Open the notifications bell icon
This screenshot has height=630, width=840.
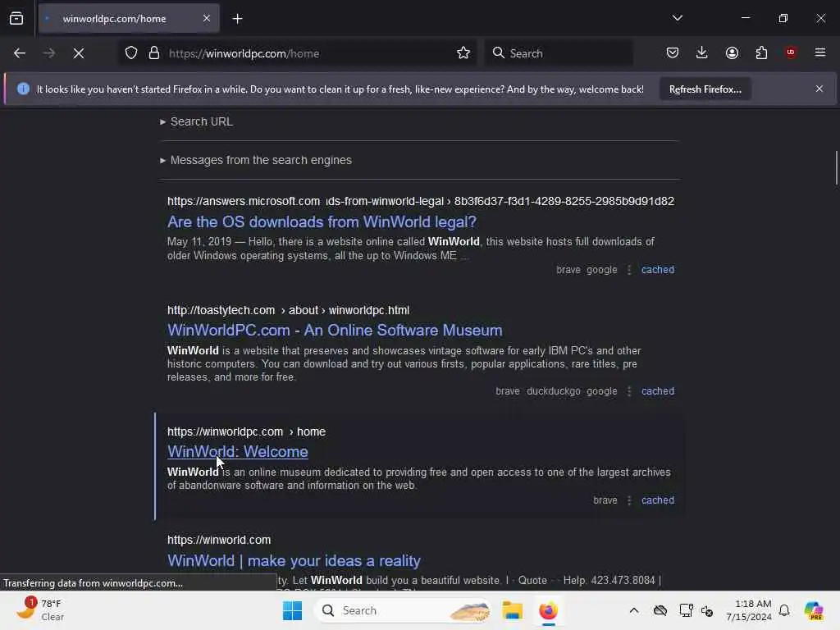(x=784, y=610)
